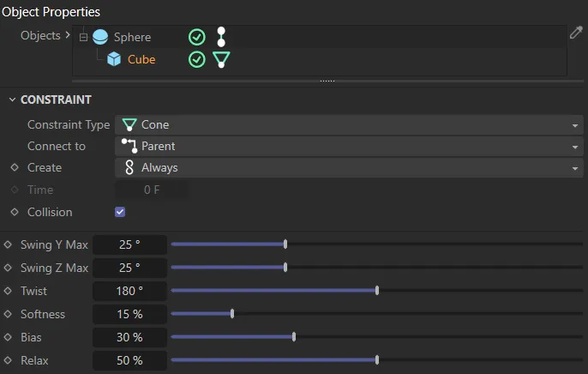The height and width of the screenshot is (374, 588).
Task: Click the keyframe diamond beside Relax
Action: tap(9, 360)
